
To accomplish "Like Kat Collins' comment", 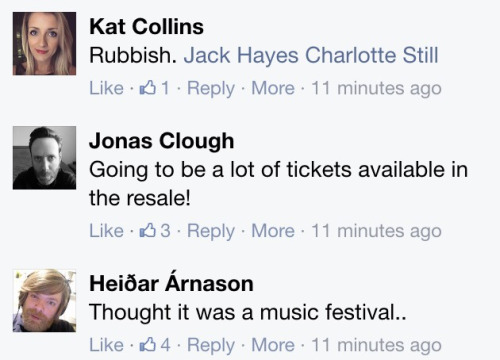I will point(106,88).
